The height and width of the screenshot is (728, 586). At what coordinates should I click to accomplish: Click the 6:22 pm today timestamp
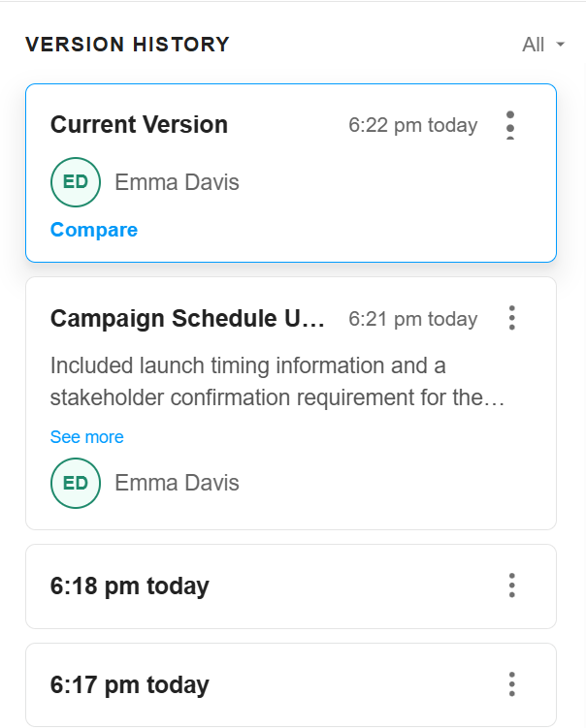[x=412, y=125]
